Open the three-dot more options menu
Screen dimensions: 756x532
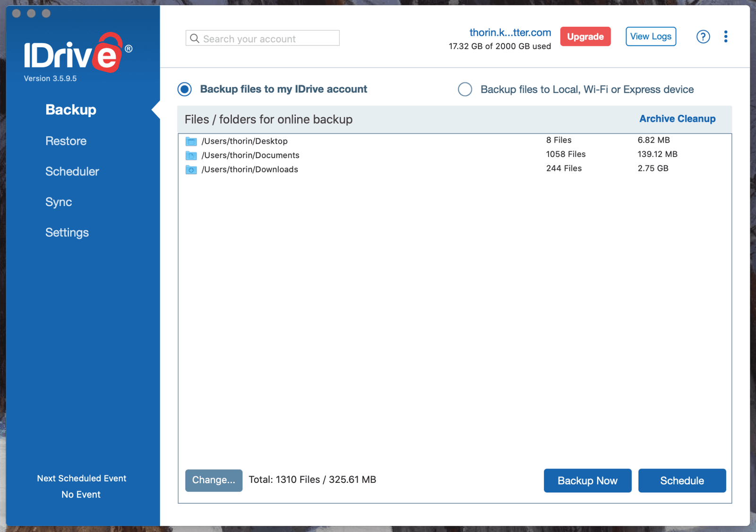point(726,37)
